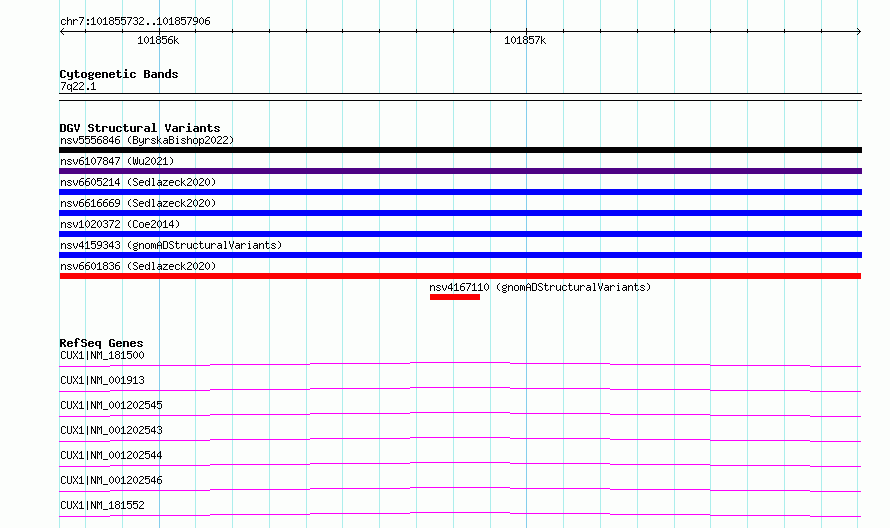
Task: Click the blue bar under nsv6605214
Action: [x=460, y=192]
